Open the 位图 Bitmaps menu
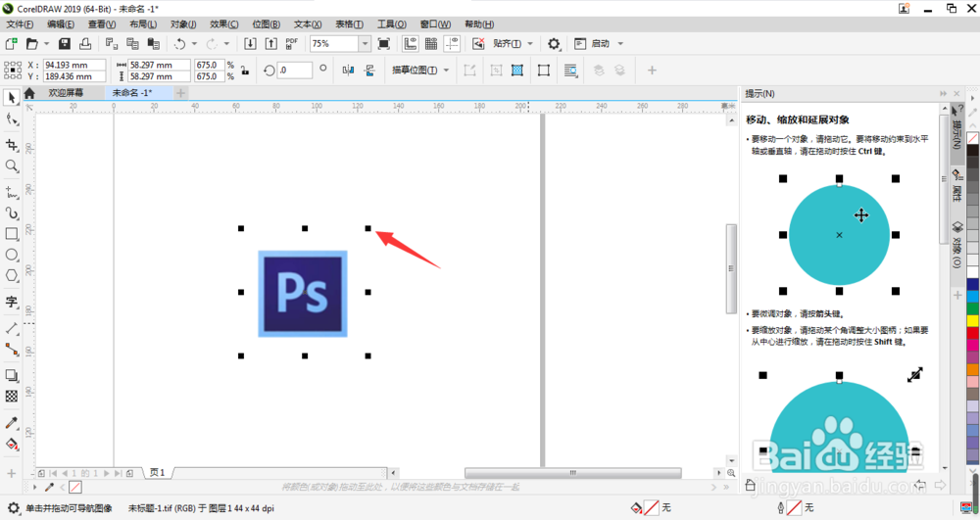 click(267, 24)
